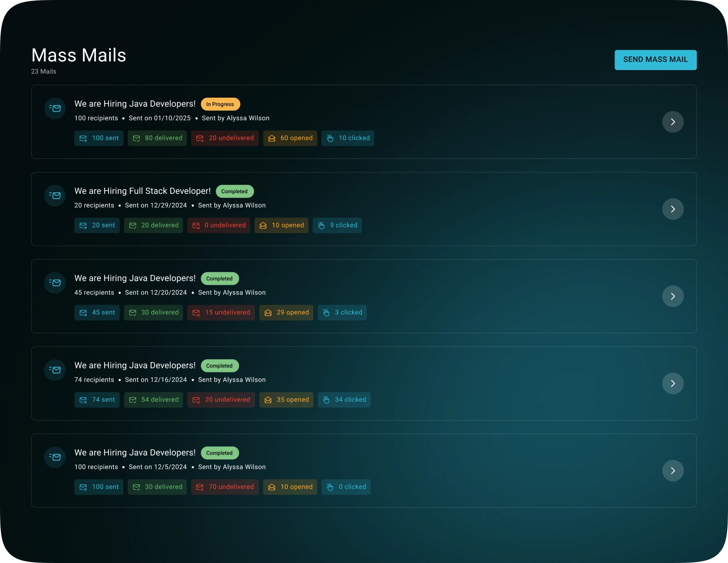Click the 10 opened chip in 12/5/2024 mail
Viewport: 728px width, 563px height.
pos(290,487)
